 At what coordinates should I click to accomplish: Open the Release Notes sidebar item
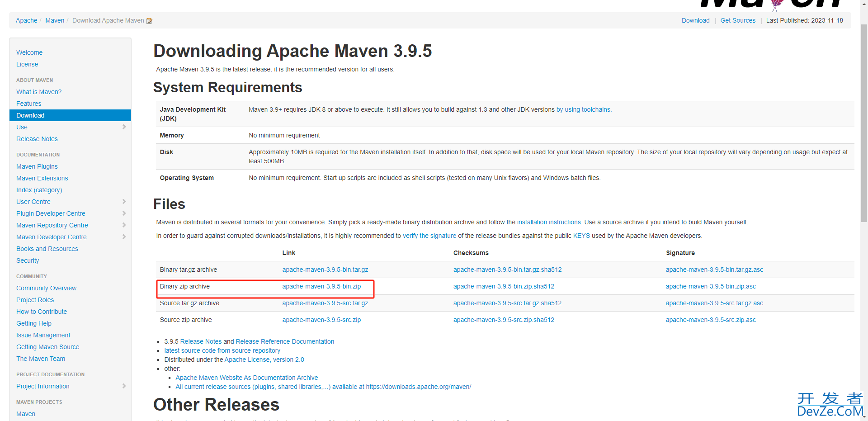coord(37,139)
